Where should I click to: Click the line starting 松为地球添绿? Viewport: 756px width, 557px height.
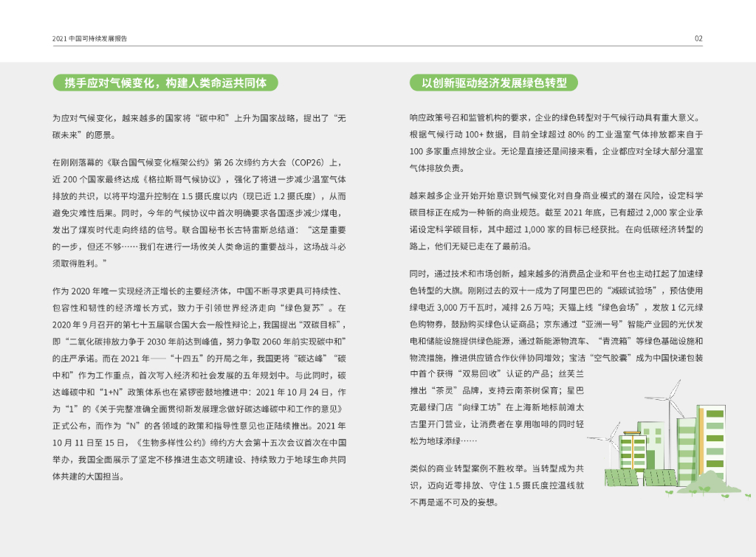pos(444,441)
